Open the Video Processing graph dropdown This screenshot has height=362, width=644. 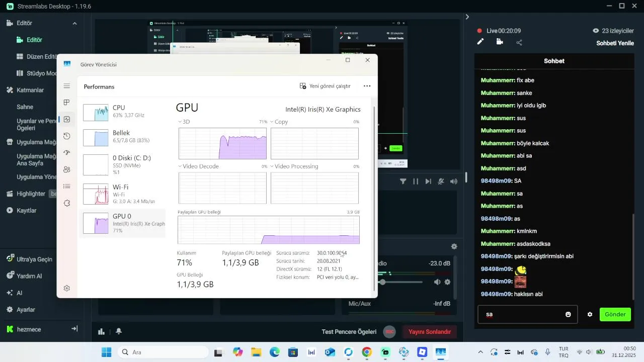[x=294, y=166]
